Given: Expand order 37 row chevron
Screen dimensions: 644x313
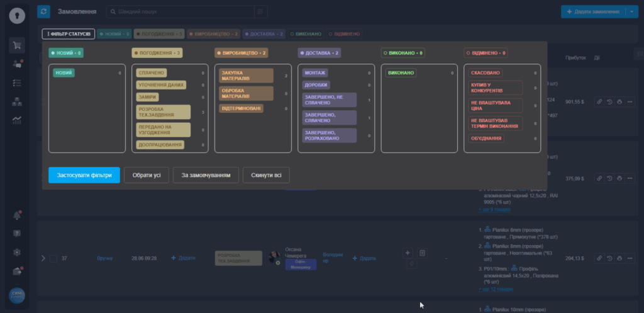Looking at the screenshot, I should click(43, 258).
